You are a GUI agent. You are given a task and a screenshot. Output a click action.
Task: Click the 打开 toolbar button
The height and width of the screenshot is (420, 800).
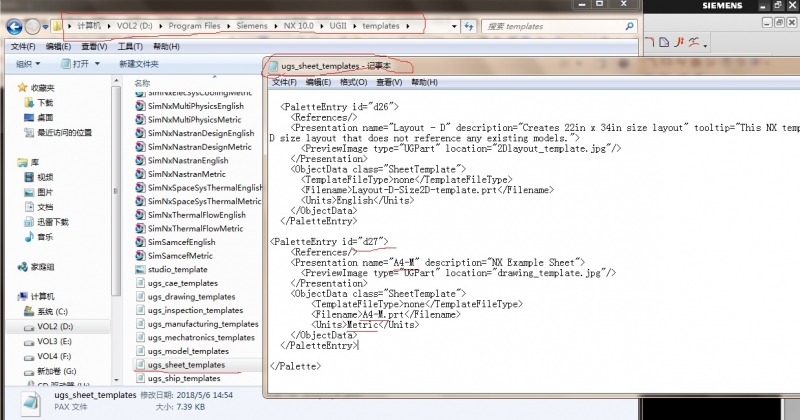(x=74, y=64)
